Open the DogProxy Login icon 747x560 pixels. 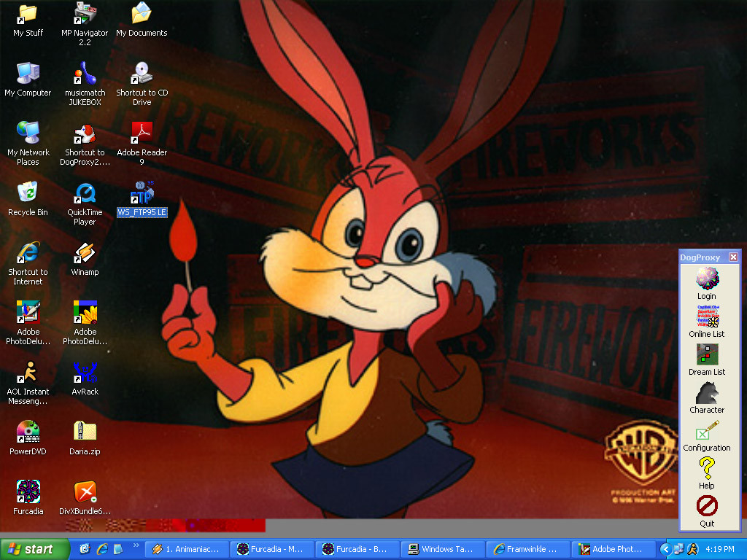(x=707, y=284)
